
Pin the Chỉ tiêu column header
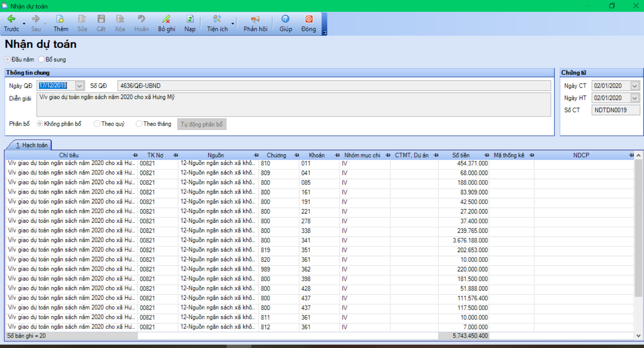[x=135, y=155]
